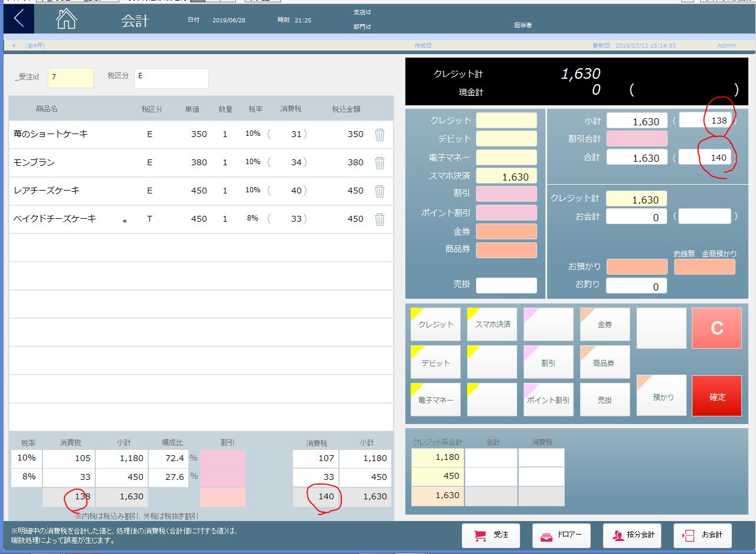Open the cash drawer with ドロアー button
The height and width of the screenshot is (554, 756).
(x=561, y=535)
